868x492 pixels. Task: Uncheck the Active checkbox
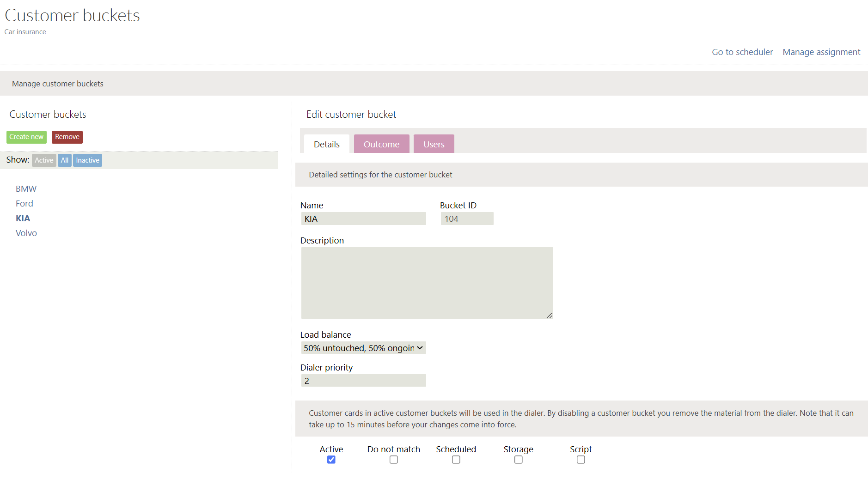[331, 460]
